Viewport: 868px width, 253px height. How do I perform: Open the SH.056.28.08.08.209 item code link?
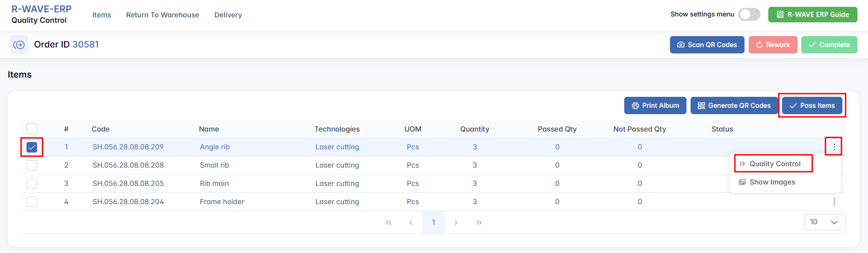pyautogui.click(x=128, y=147)
